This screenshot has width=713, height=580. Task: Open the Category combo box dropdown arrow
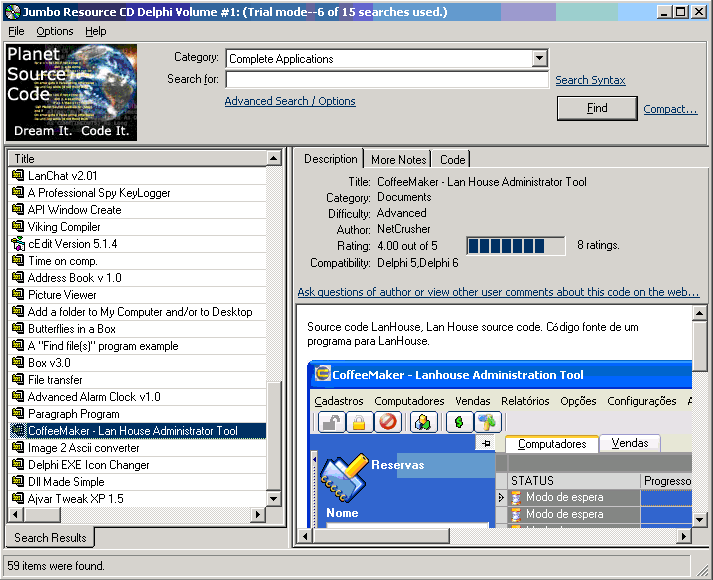click(x=539, y=58)
